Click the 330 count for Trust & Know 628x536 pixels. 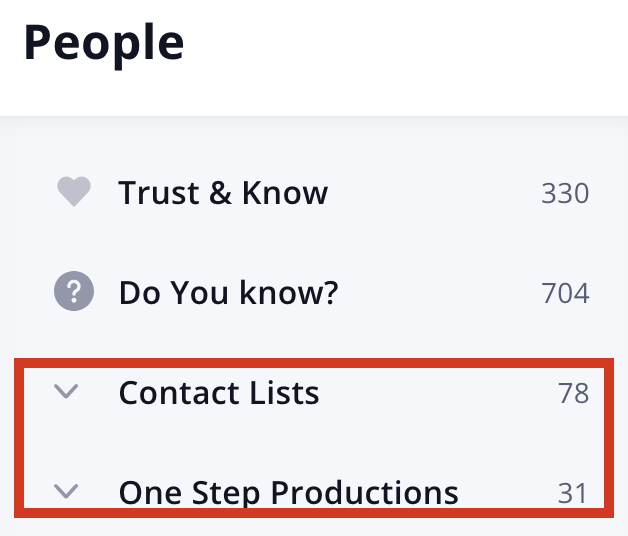[565, 193]
